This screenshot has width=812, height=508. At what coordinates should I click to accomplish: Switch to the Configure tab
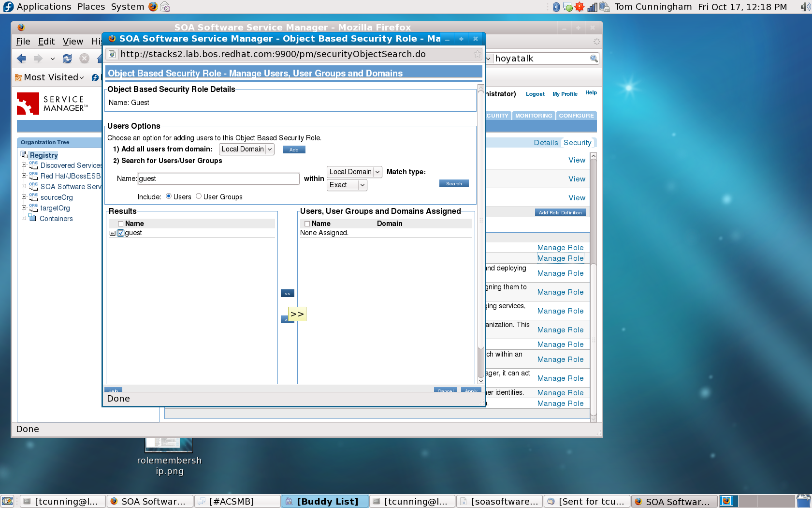(x=576, y=116)
